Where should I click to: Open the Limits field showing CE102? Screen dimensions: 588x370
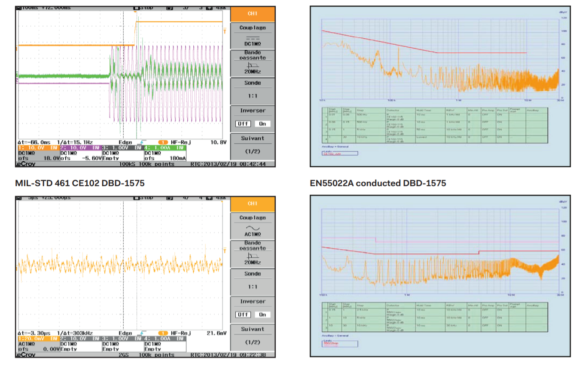click(x=339, y=153)
